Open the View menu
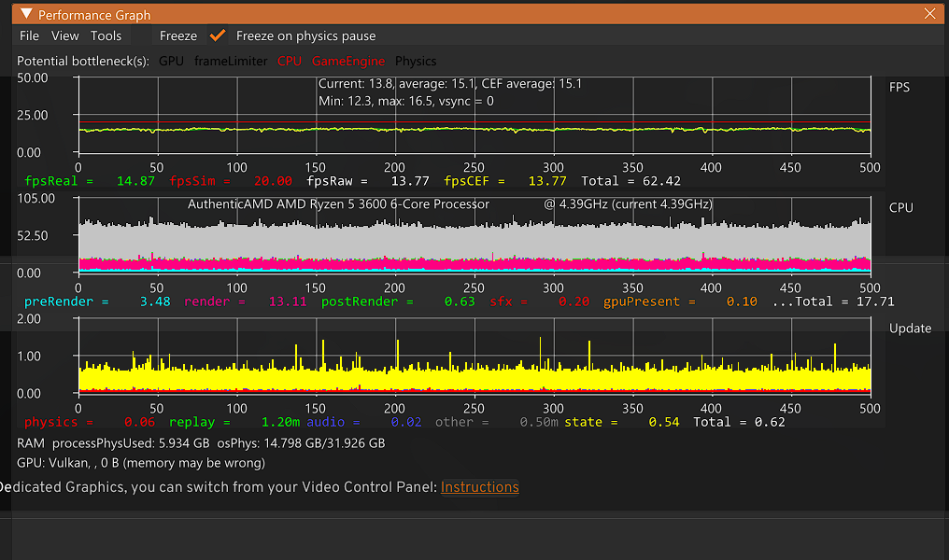This screenshot has height=560, width=949. coord(64,35)
